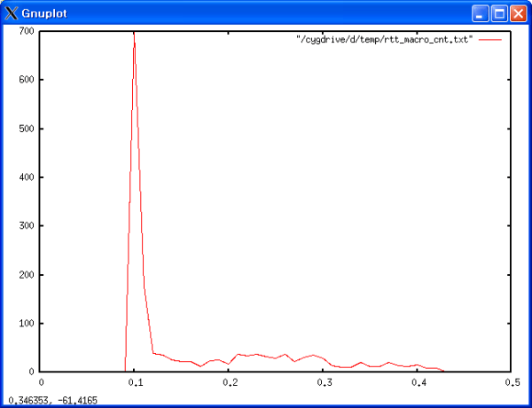Click the 100 y-axis tick label
Screen dimensions: 532x408
(26, 324)
